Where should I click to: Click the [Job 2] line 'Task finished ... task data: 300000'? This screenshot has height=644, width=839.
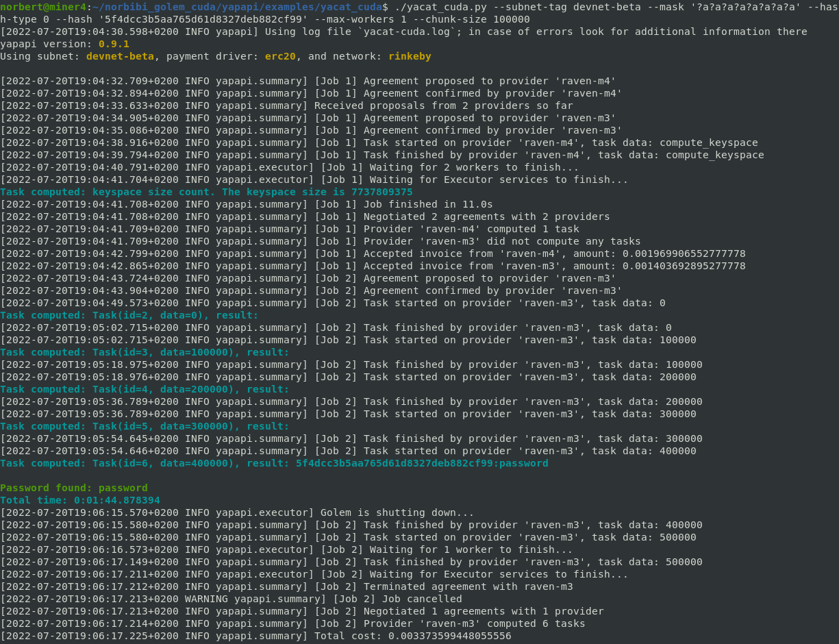(351, 438)
